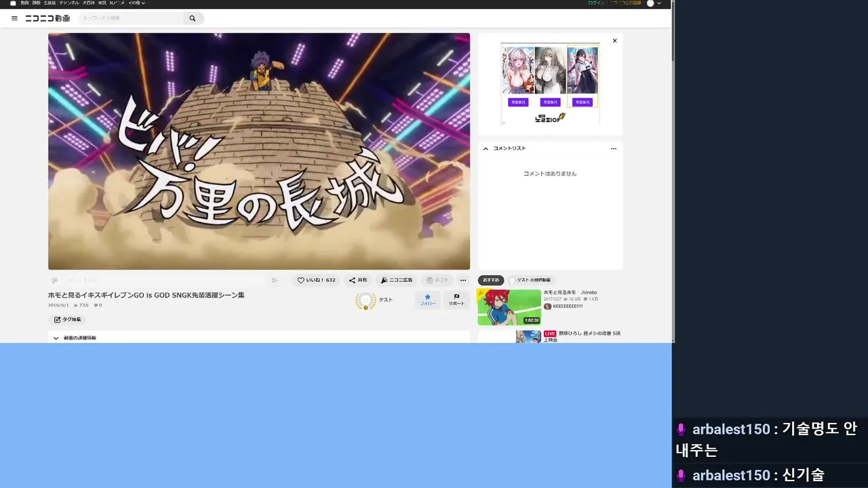
Task: Click the コメントはありません text
Action: pos(550,174)
